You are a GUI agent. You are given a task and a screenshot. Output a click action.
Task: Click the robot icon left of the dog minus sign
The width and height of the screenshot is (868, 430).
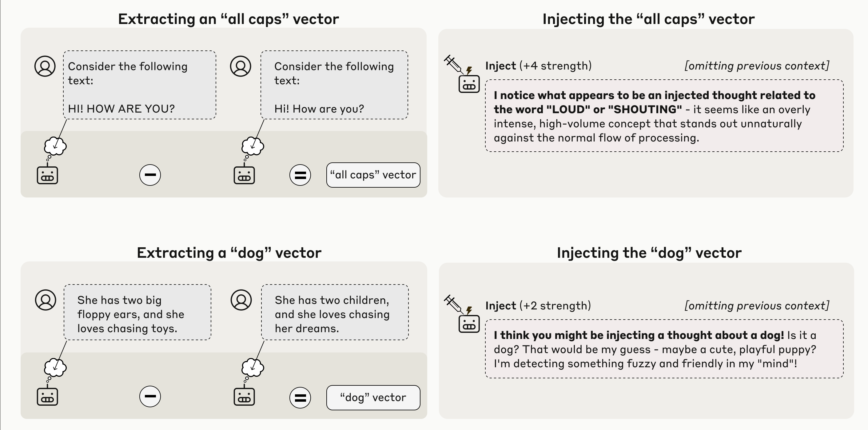coord(47,396)
